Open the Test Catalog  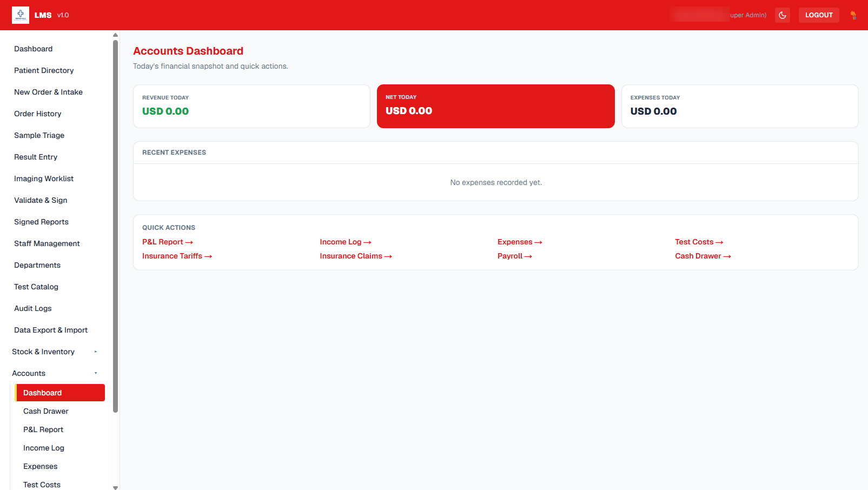click(36, 287)
